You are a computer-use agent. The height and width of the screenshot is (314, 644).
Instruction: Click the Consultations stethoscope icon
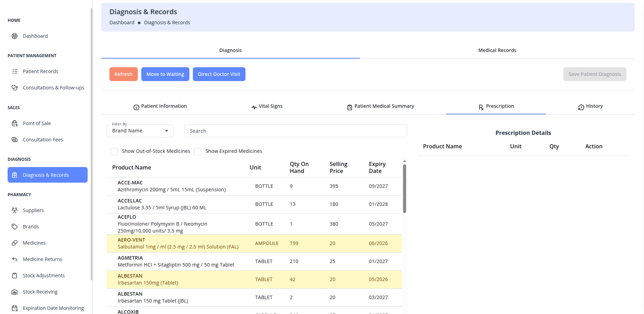15,88
